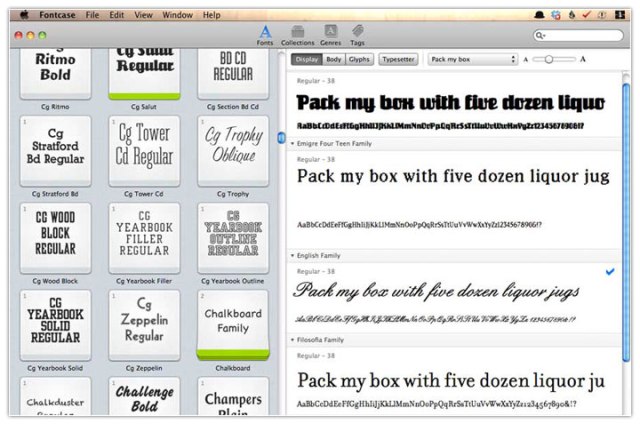This screenshot has width=640, height=424.
Task: Select the CG Wood Block Regular tile
Action: click(x=56, y=238)
